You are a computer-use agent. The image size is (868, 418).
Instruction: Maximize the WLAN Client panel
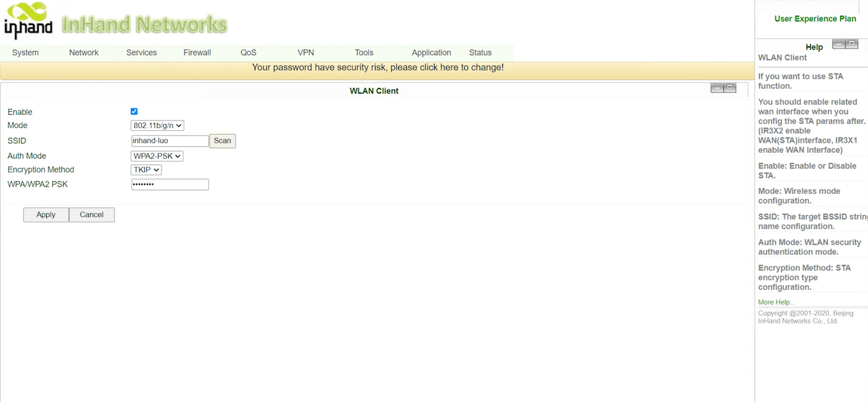(730, 87)
